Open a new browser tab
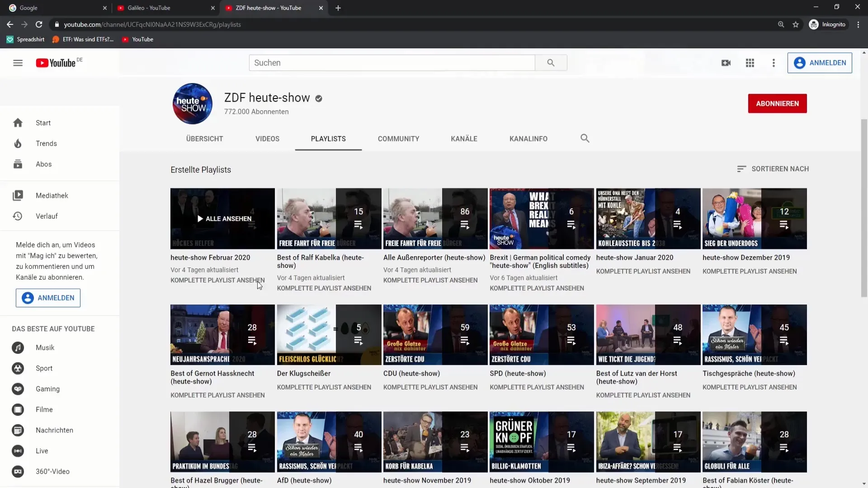This screenshot has width=868, height=488. point(338,8)
